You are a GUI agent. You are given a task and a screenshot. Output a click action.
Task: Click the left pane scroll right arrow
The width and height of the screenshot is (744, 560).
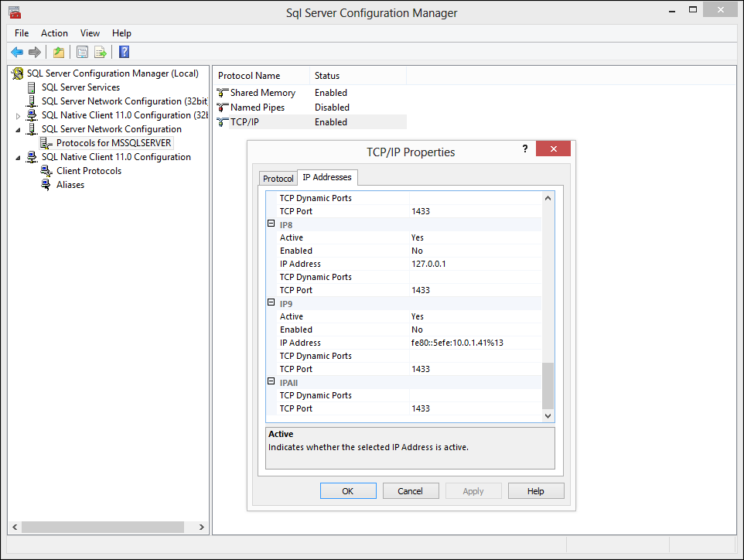tap(202, 527)
